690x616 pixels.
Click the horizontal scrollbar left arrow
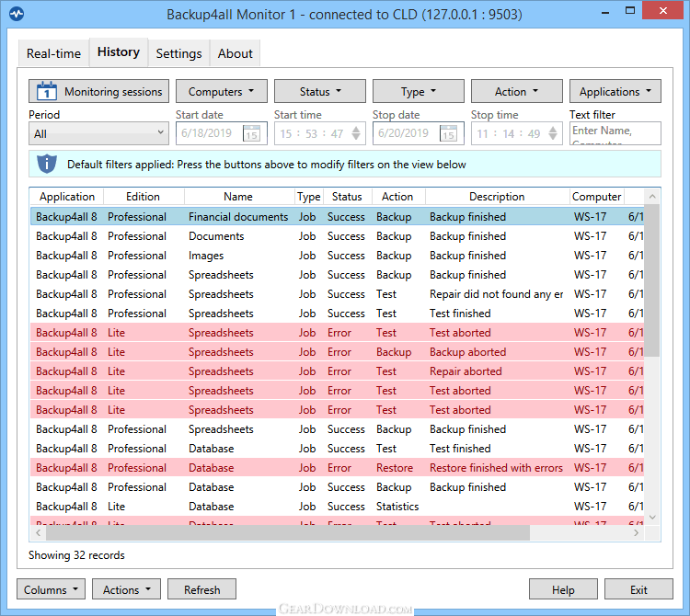(39, 533)
